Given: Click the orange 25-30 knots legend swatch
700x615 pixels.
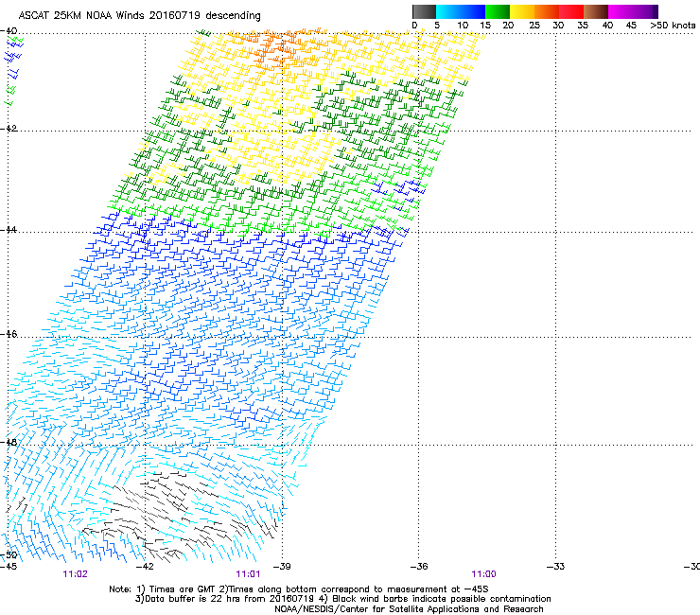Looking at the screenshot, I should pos(546,11).
